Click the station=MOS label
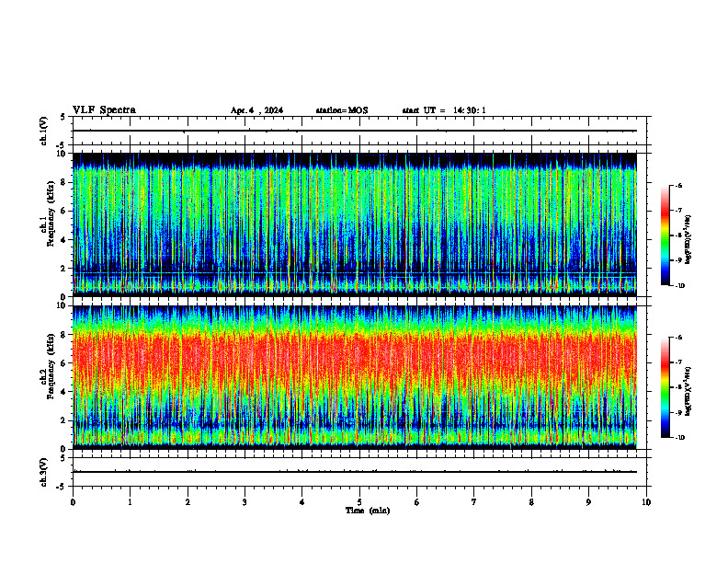728x563 pixels. click(342, 110)
